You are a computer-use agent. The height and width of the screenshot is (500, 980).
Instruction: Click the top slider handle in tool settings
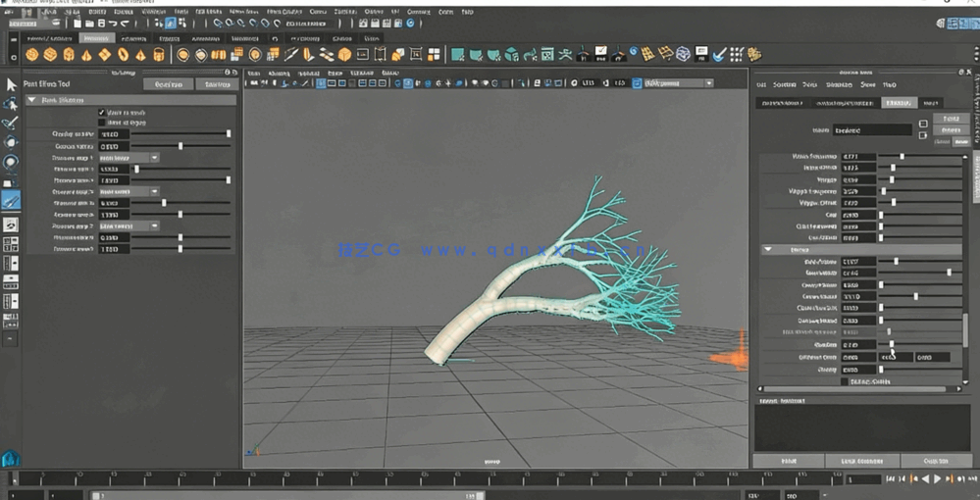click(229, 133)
